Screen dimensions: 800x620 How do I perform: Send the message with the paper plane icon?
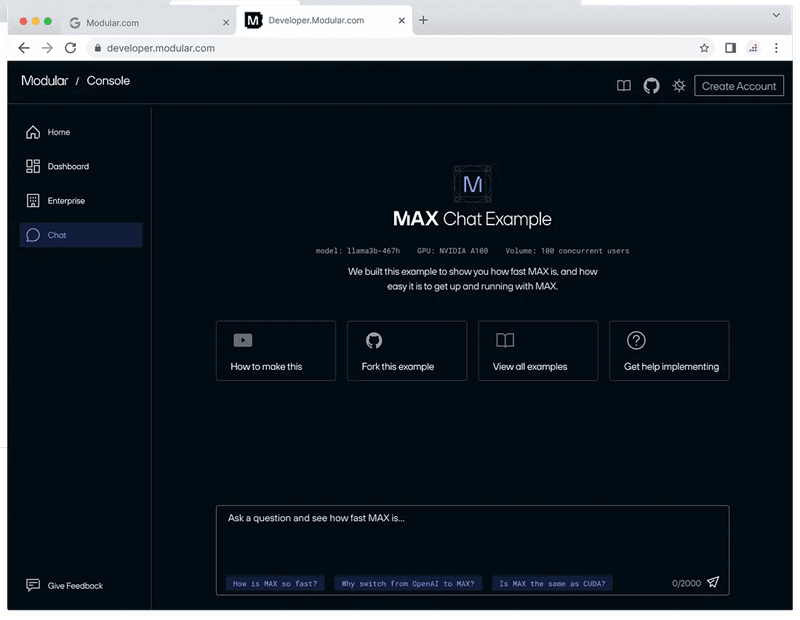point(713,582)
